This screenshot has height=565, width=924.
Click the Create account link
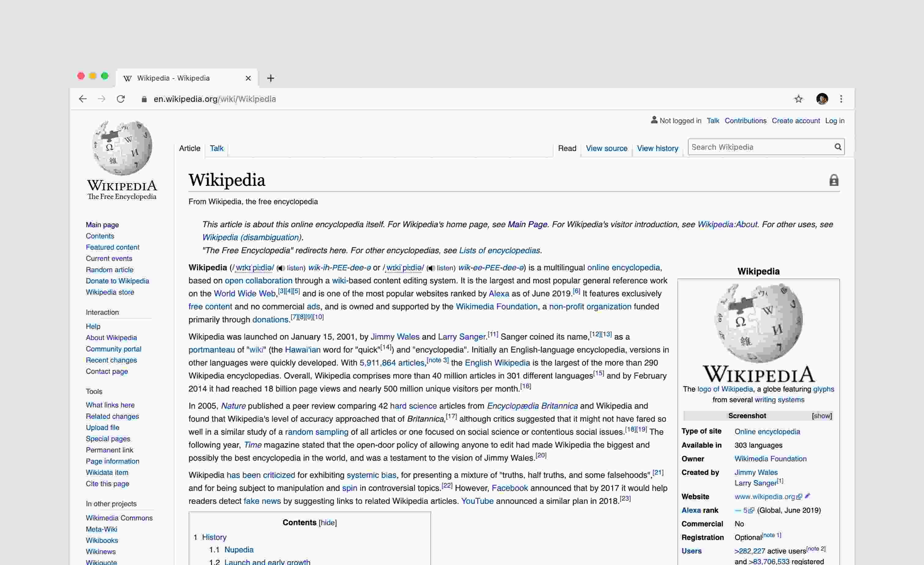click(795, 121)
